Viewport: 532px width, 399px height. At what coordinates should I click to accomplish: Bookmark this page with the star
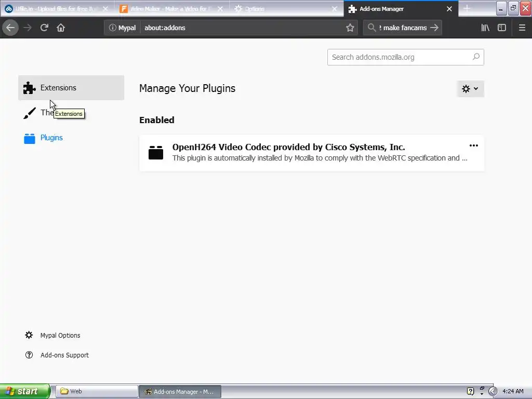(350, 28)
